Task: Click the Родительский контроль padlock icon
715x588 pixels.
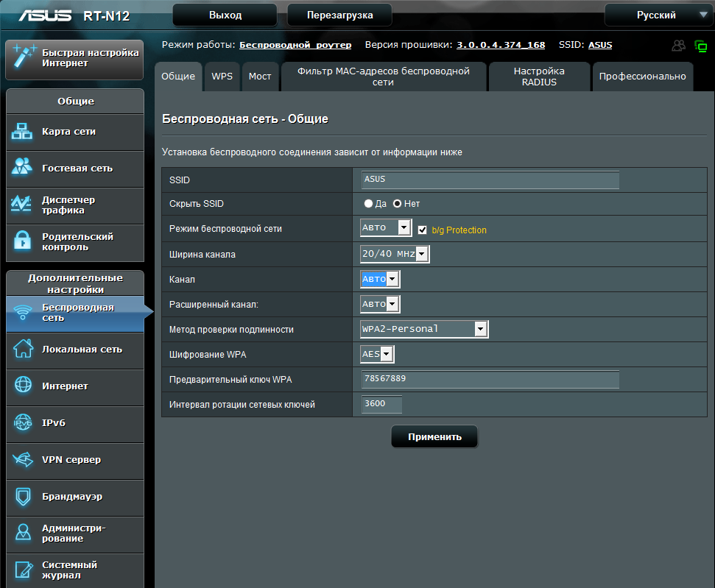Action: coord(22,241)
